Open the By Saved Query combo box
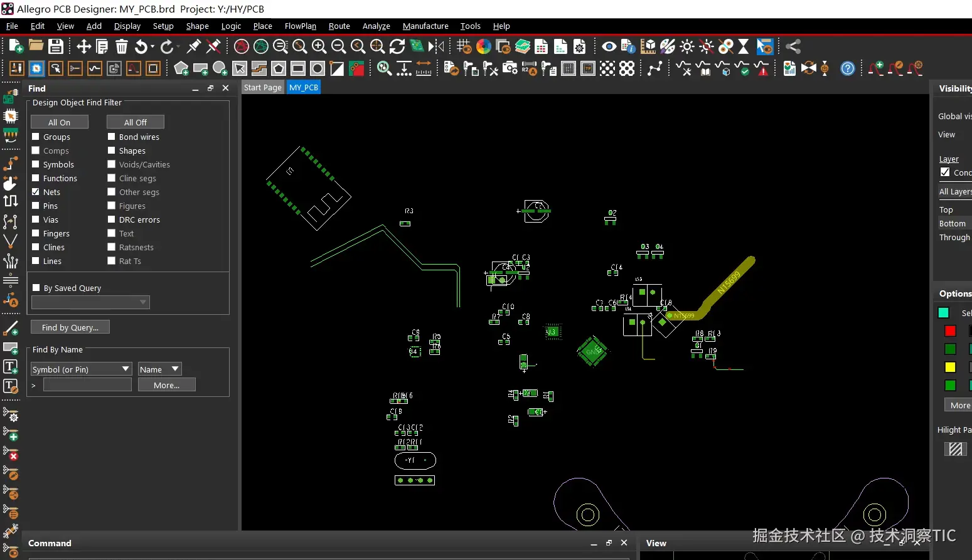This screenshot has height=560, width=972. (90, 302)
